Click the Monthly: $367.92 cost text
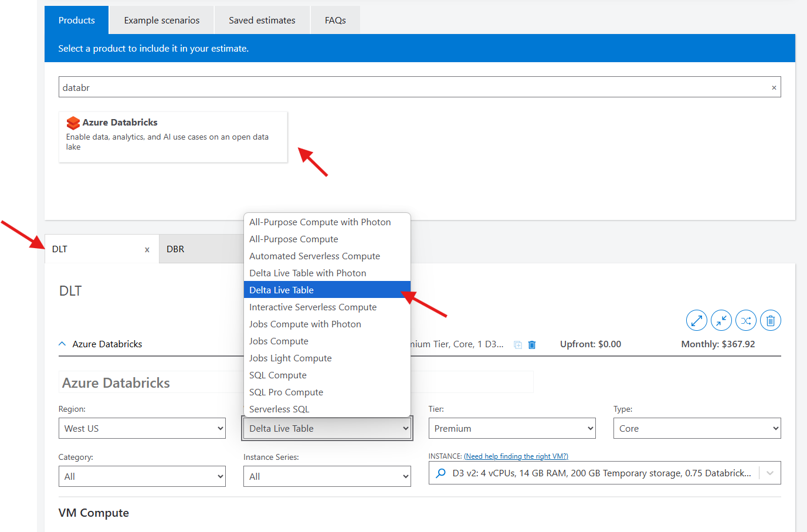Image resolution: width=807 pixels, height=532 pixels. pos(718,344)
